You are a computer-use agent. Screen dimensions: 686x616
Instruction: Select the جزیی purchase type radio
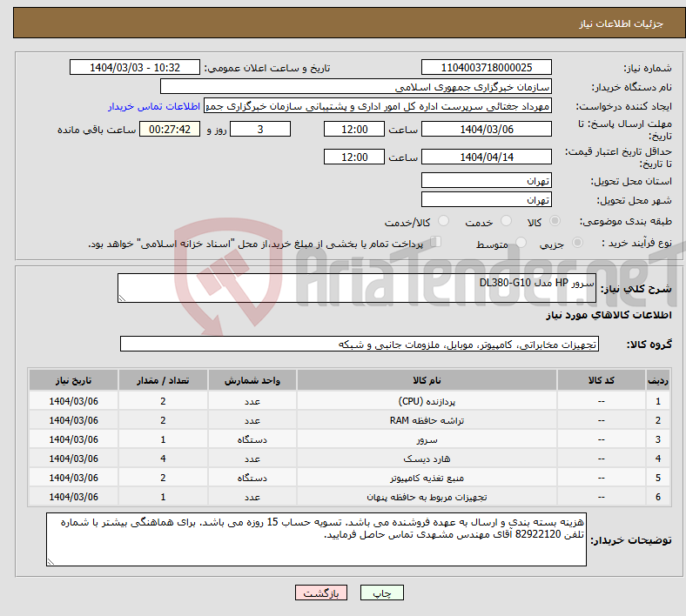577,242
